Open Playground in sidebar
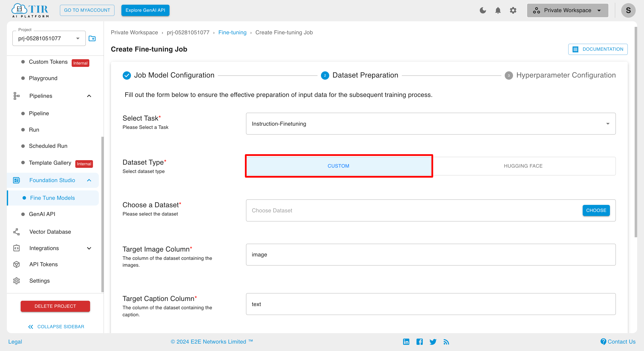 pyautogui.click(x=43, y=78)
